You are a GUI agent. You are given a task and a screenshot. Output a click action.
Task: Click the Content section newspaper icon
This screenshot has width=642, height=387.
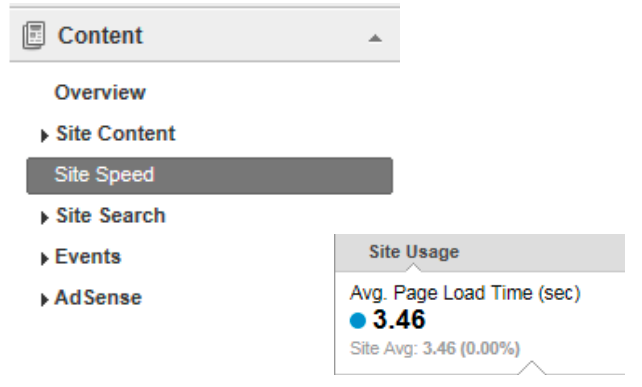pos(34,36)
